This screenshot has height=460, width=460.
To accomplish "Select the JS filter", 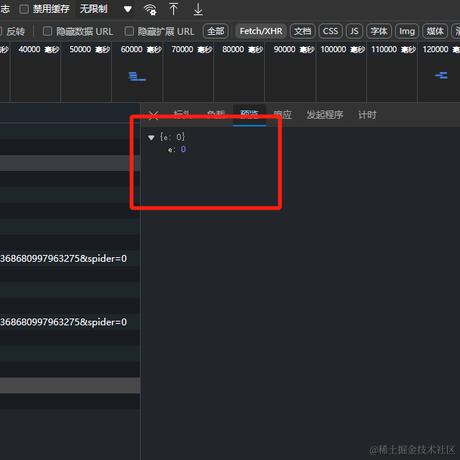I will pyautogui.click(x=354, y=31).
